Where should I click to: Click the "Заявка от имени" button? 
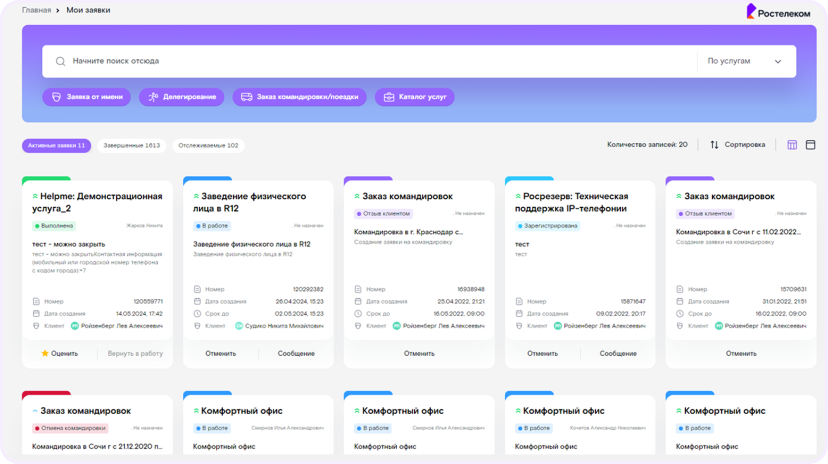pyautogui.click(x=87, y=97)
